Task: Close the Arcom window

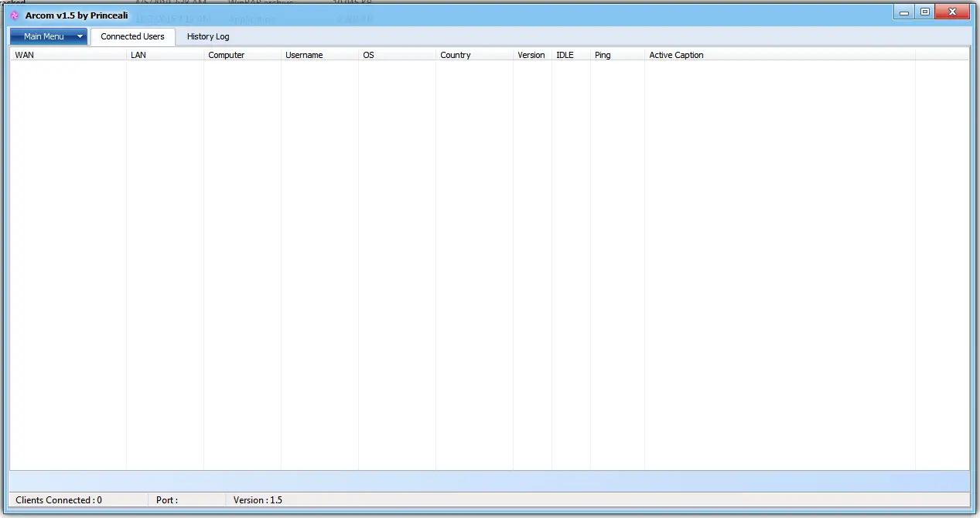Action: point(951,12)
